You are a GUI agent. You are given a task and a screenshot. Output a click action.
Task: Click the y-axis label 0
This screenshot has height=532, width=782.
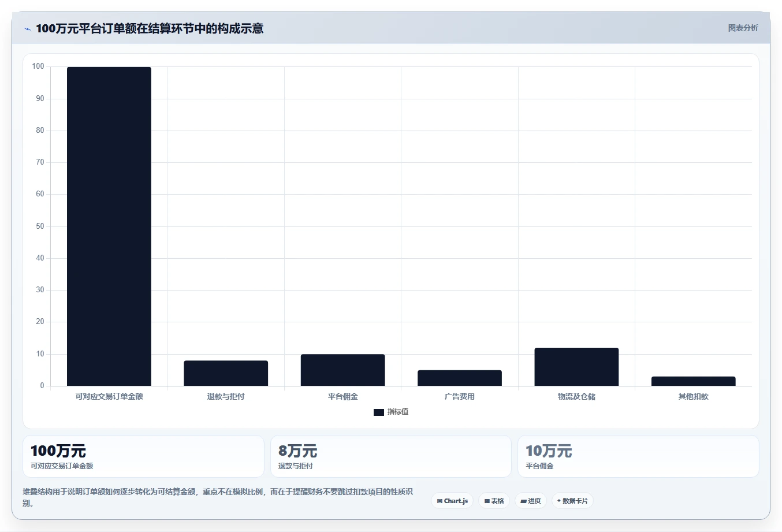42,385
